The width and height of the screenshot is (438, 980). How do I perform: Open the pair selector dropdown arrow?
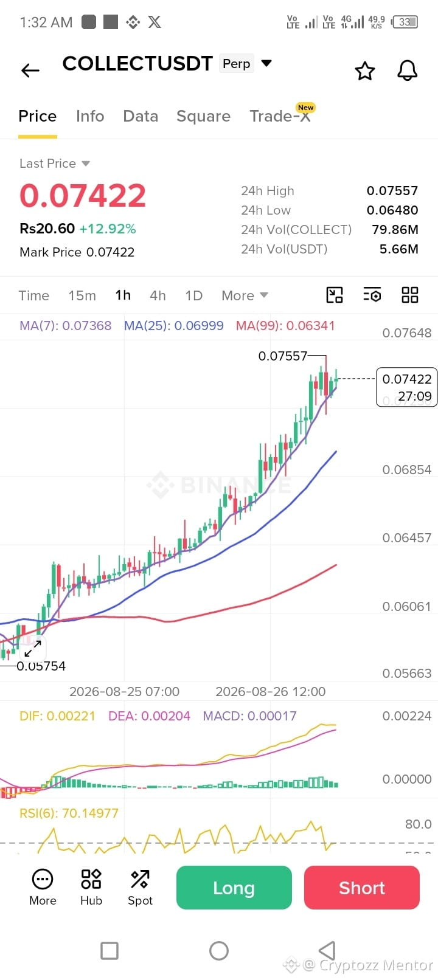tap(266, 63)
